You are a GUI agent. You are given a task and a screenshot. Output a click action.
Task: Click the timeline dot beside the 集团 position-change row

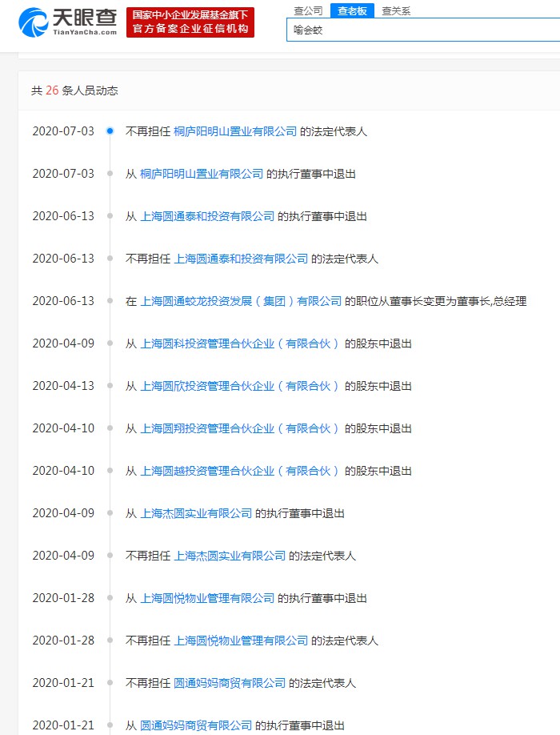click(110, 301)
